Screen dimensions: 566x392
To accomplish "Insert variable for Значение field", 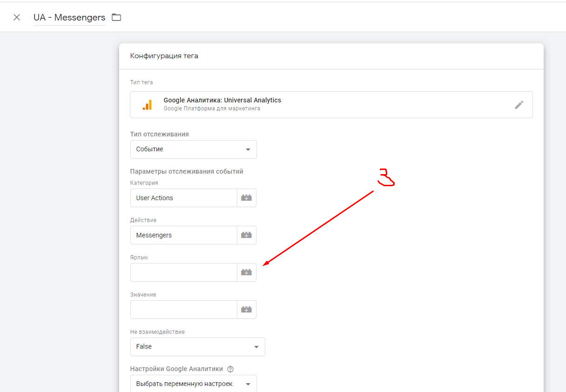I will [246, 310].
